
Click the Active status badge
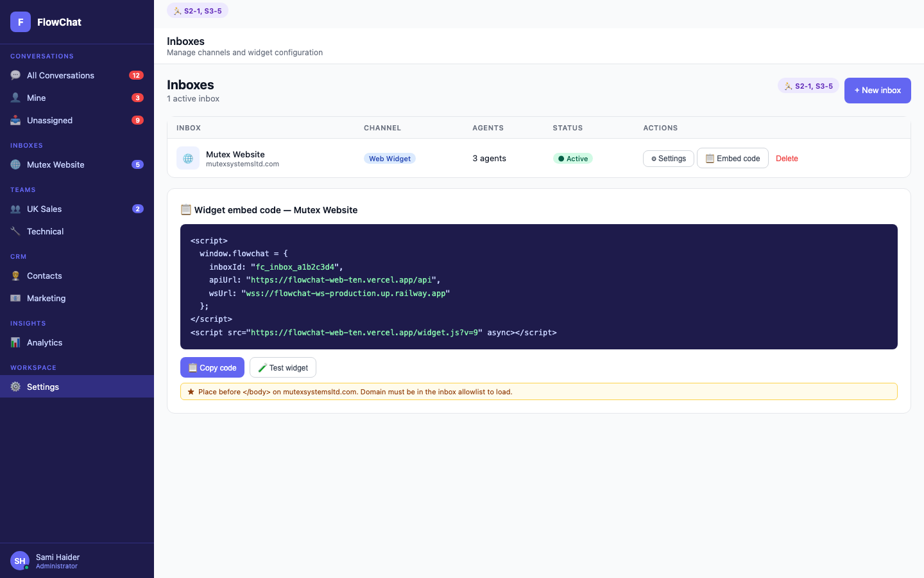(572, 159)
